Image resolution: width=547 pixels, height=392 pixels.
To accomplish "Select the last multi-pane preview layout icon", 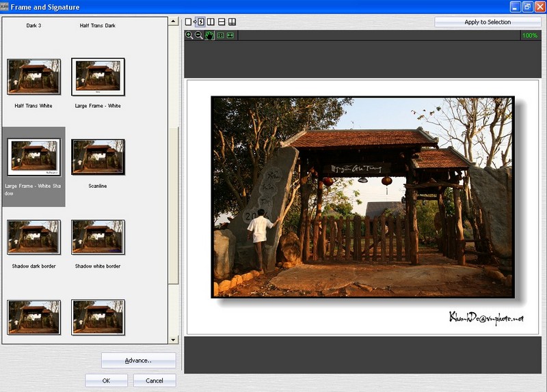I will (x=232, y=23).
